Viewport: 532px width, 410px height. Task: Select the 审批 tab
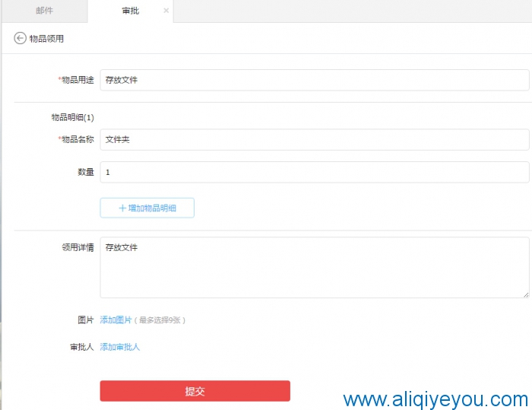point(130,11)
